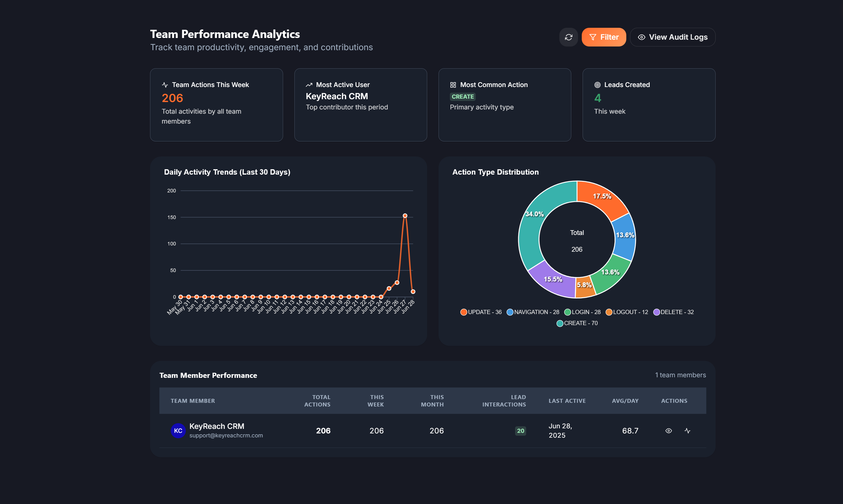This screenshot has height=504, width=843.
Task: Click the target icon beside Leads Created
Action: click(597, 85)
